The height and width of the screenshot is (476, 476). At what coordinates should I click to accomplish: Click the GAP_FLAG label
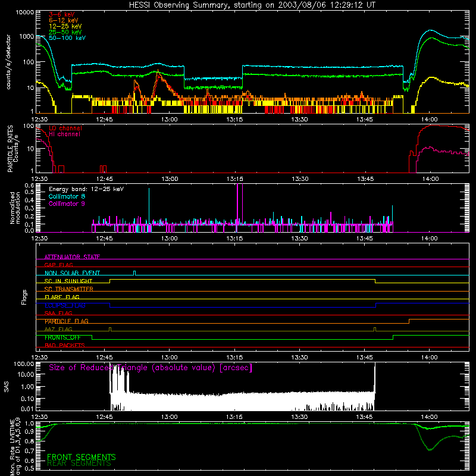coord(58,265)
